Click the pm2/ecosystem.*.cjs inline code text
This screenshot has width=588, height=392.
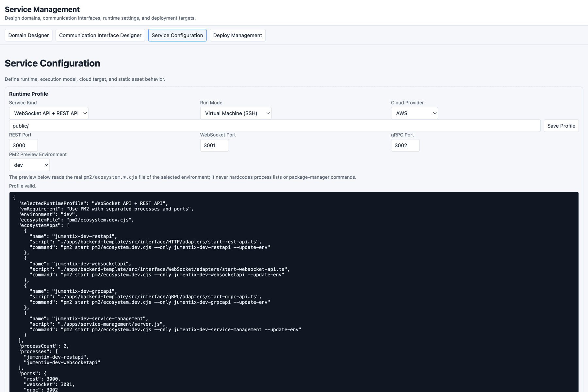[x=110, y=177]
